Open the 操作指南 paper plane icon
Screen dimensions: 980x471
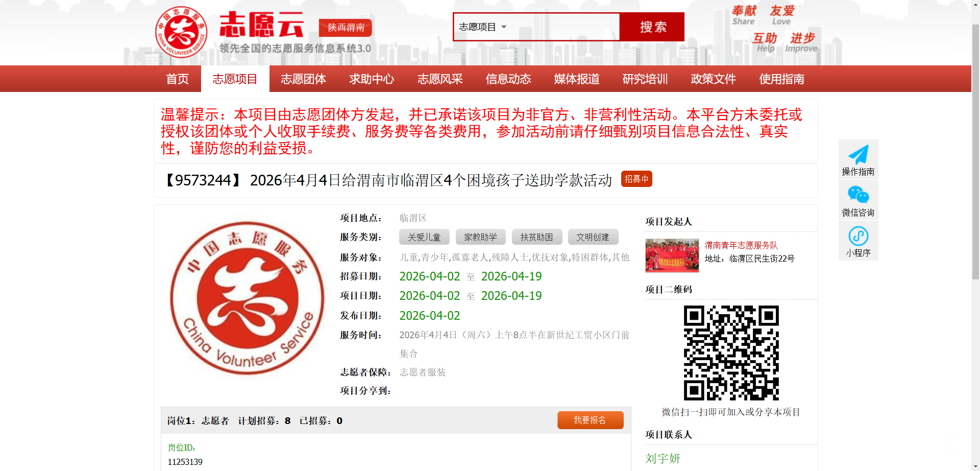tap(858, 155)
